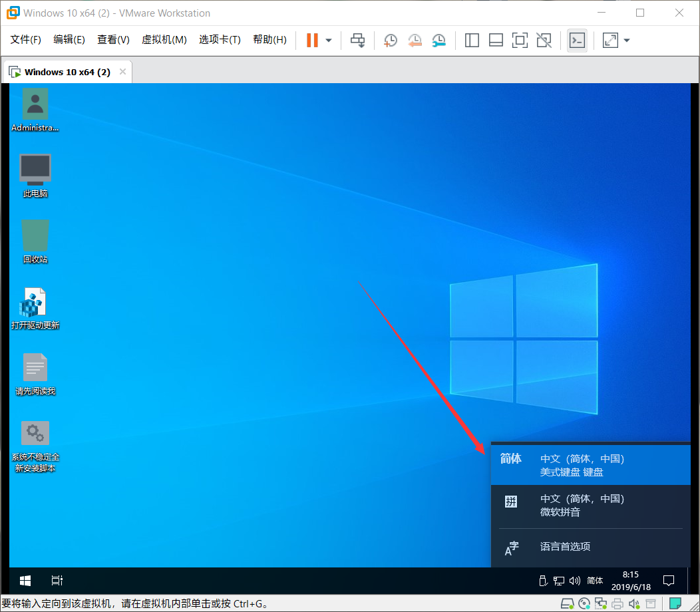Select the 系统不稳定全新安装脚本 icon
Viewport: 700px width, 612px height.
pyautogui.click(x=35, y=446)
